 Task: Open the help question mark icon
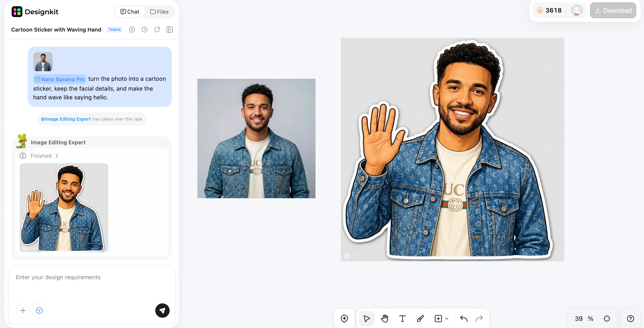[631, 319]
